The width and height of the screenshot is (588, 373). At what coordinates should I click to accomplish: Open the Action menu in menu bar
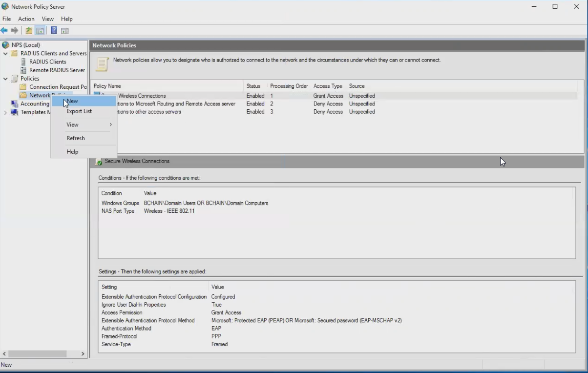click(x=26, y=19)
